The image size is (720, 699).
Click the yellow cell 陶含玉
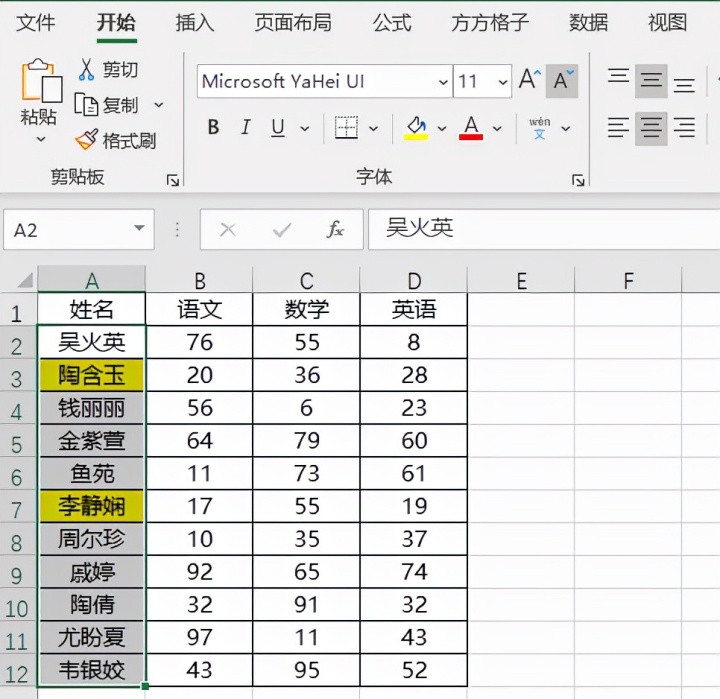click(x=92, y=375)
